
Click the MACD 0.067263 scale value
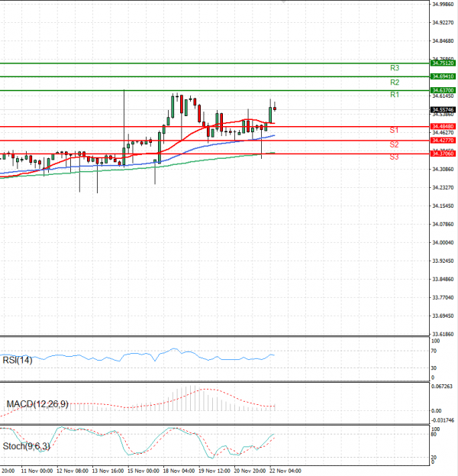tap(442, 387)
